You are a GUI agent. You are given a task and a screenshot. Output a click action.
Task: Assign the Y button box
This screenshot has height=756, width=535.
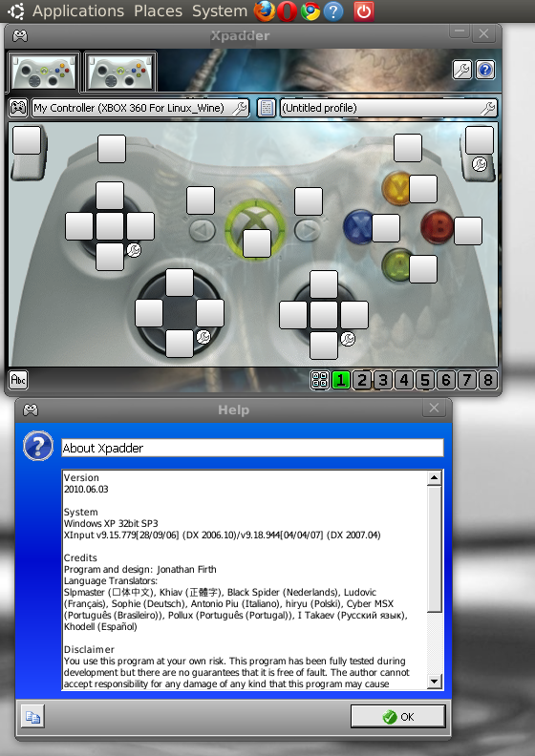423,188
